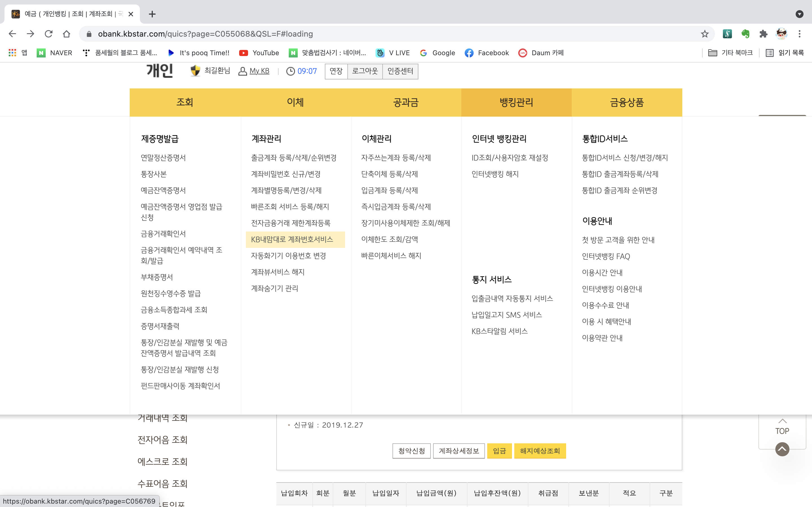
Task: Open the Chrome apps grid icon
Action: (x=12, y=53)
